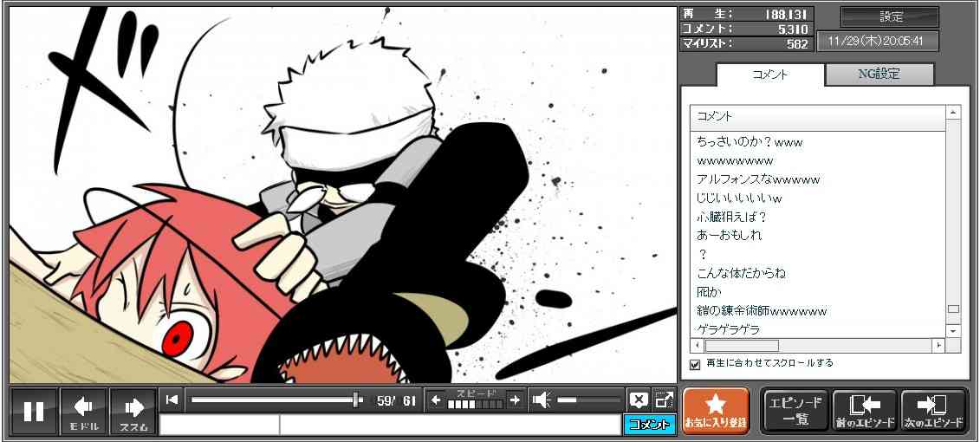Decrease playback speed with left arrow
Image resolution: width=980 pixels, height=442 pixels.
(x=437, y=400)
